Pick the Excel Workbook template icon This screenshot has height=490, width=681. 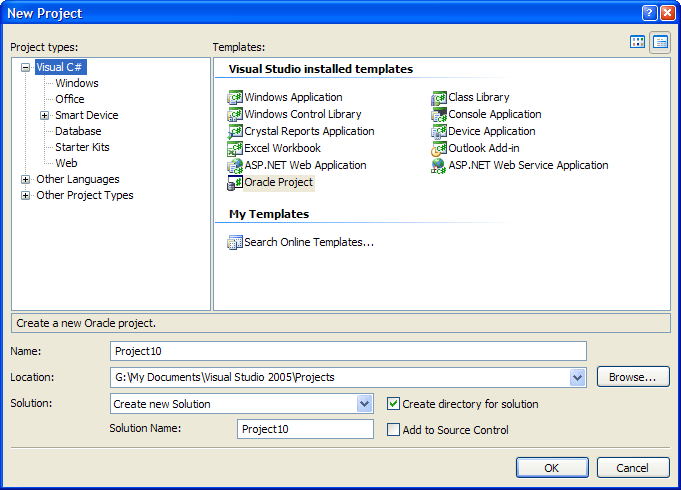235,149
